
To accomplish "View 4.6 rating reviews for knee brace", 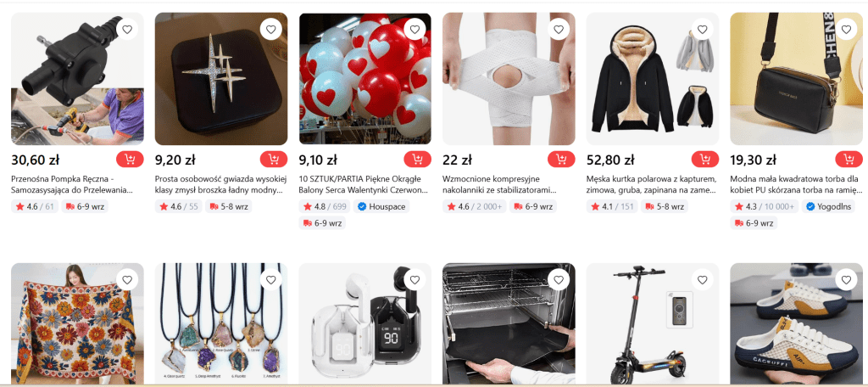I will click(475, 207).
